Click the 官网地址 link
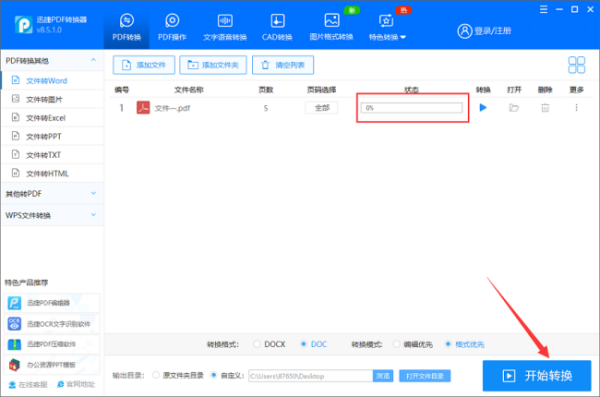 tap(76, 384)
